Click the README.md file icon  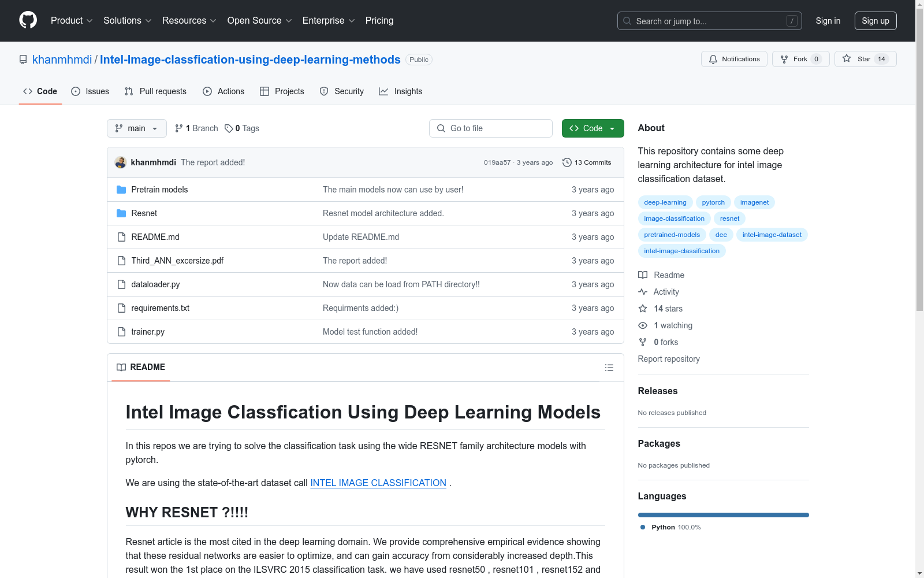(x=121, y=237)
